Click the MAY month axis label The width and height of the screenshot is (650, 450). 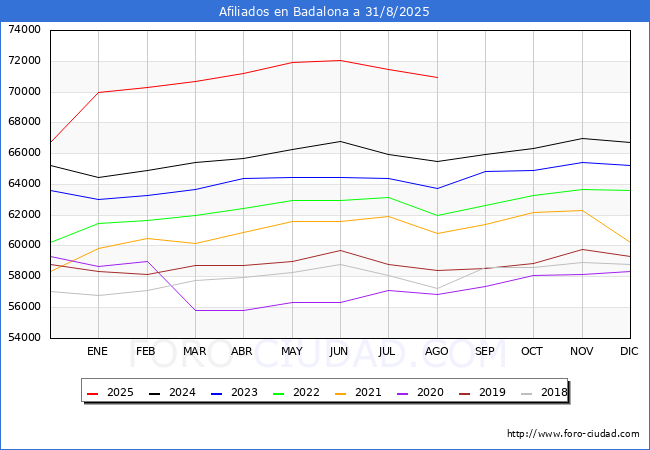(291, 351)
